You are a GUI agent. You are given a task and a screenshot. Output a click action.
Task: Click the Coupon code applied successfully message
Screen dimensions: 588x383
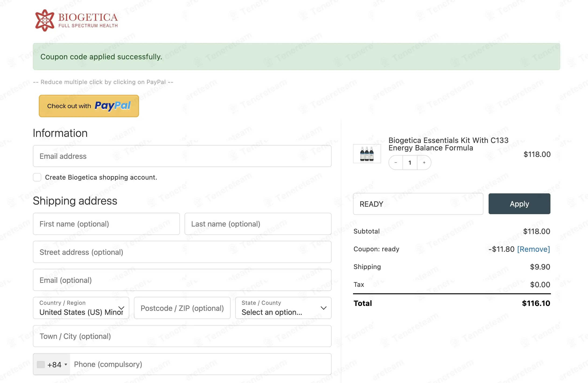pyautogui.click(x=101, y=57)
